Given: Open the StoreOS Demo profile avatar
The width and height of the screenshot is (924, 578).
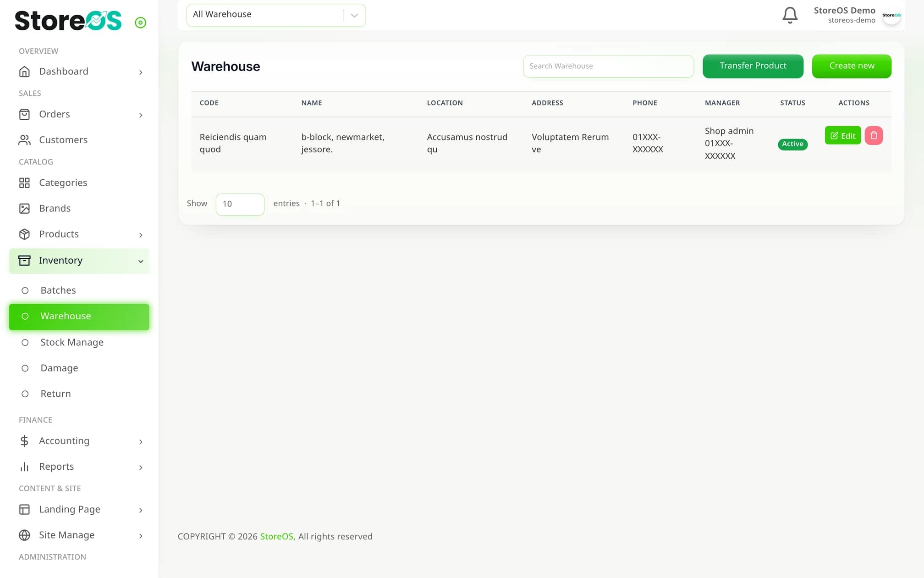Looking at the screenshot, I should (x=891, y=15).
